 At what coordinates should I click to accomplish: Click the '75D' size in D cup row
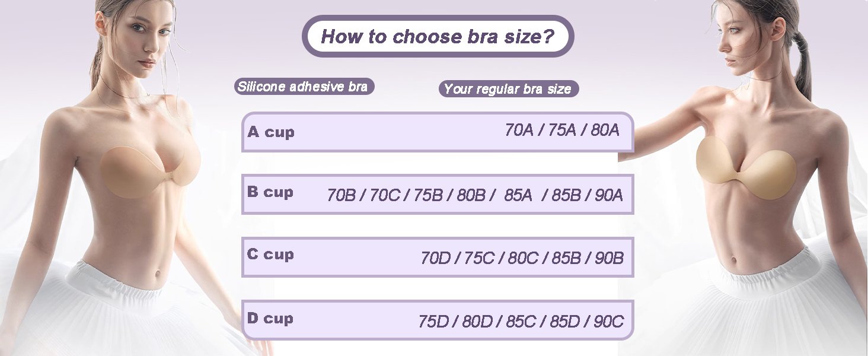(x=433, y=322)
